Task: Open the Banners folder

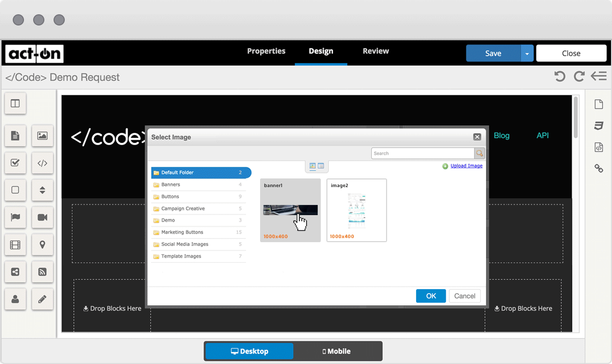Action: 170,185
